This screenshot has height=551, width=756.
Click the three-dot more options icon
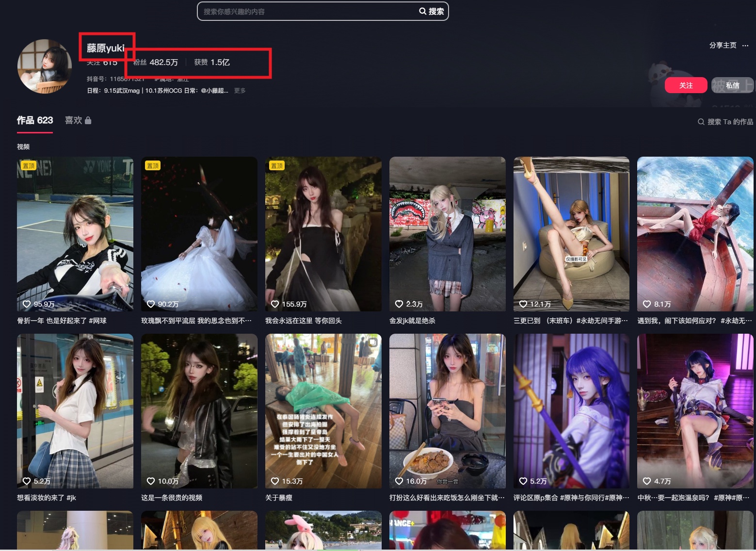pos(745,46)
